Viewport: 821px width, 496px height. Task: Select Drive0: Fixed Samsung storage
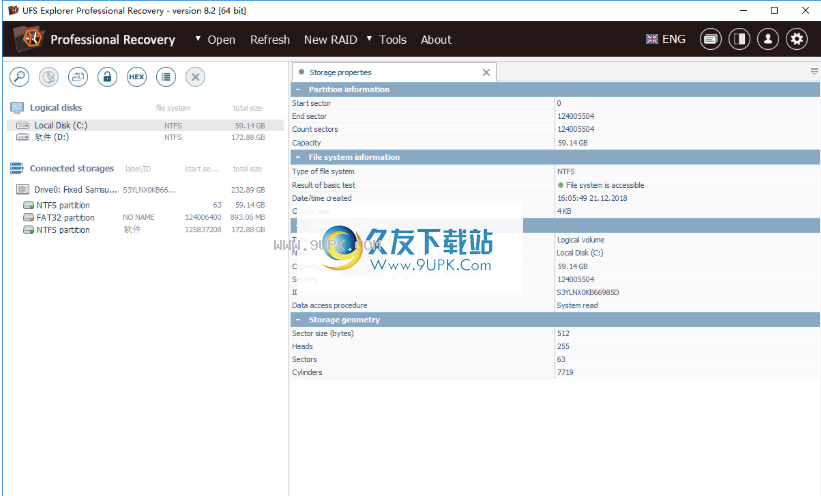(146, 190)
